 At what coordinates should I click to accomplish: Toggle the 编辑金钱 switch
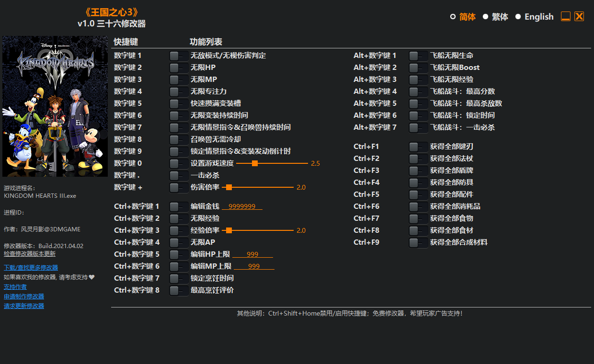179,206
